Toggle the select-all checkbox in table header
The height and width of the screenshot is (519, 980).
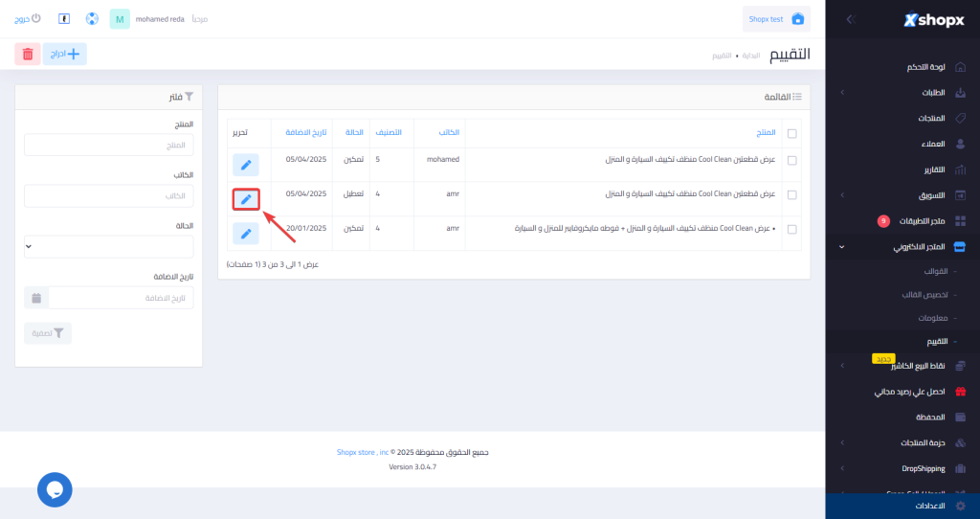(x=791, y=133)
